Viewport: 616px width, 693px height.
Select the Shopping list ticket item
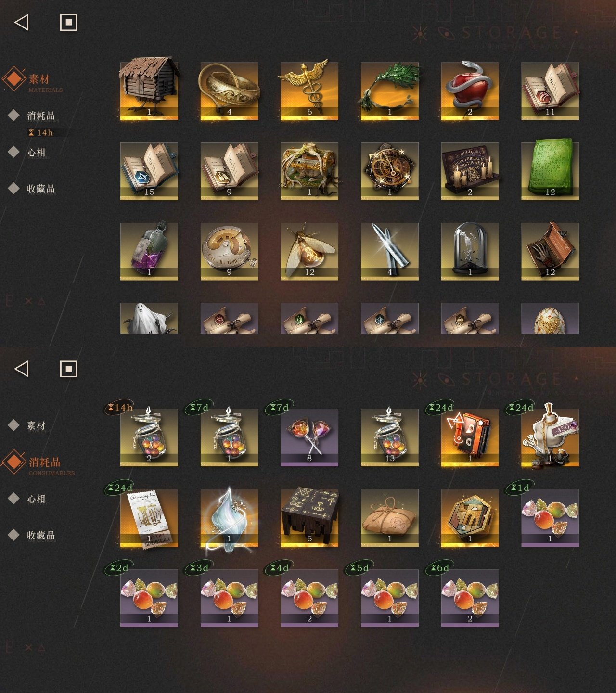(149, 518)
